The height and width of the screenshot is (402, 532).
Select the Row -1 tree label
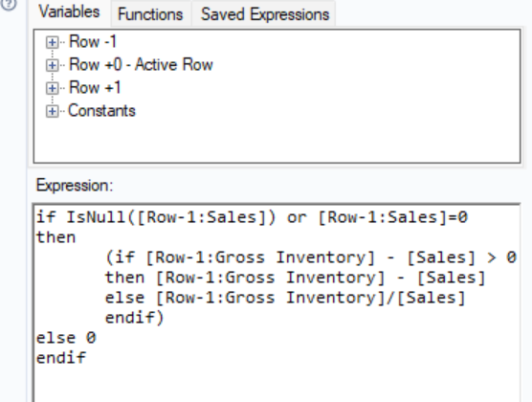[93, 42]
